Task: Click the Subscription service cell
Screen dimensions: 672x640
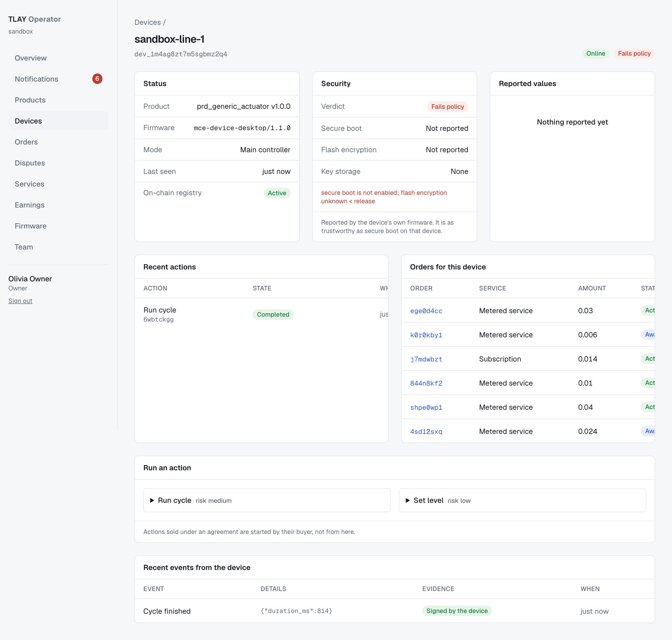Action: 500,359
